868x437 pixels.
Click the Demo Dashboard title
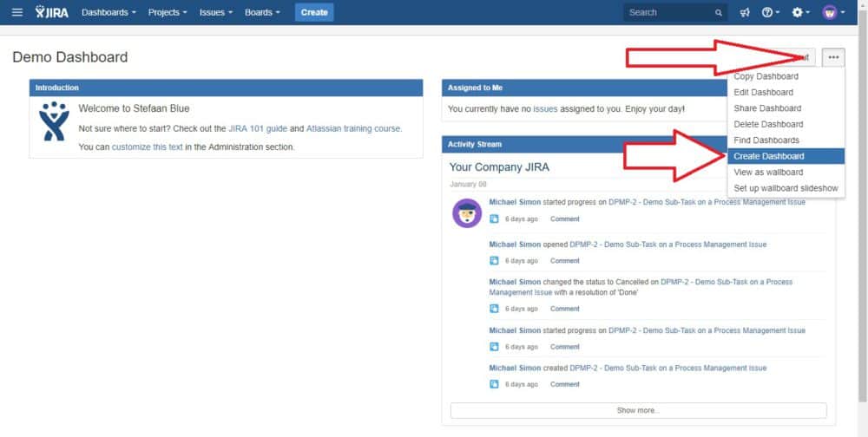(69, 57)
